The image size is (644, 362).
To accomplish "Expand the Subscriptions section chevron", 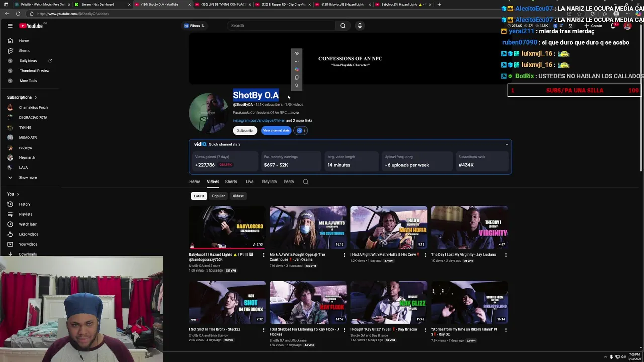I will (x=35, y=97).
